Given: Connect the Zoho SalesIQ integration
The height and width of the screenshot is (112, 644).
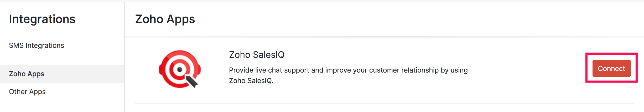Looking at the screenshot, I should (x=611, y=69).
